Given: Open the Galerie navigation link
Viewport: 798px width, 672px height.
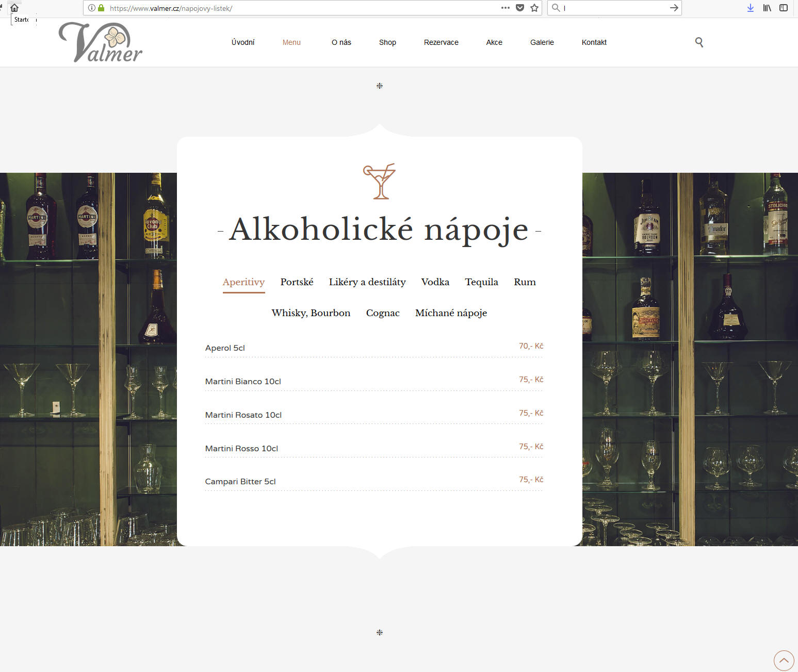Looking at the screenshot, I should pos(542,42).
